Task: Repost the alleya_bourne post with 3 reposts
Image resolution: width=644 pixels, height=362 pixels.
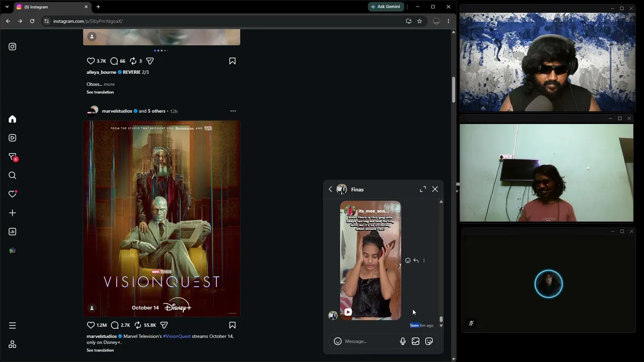Action: click(133, 61)
